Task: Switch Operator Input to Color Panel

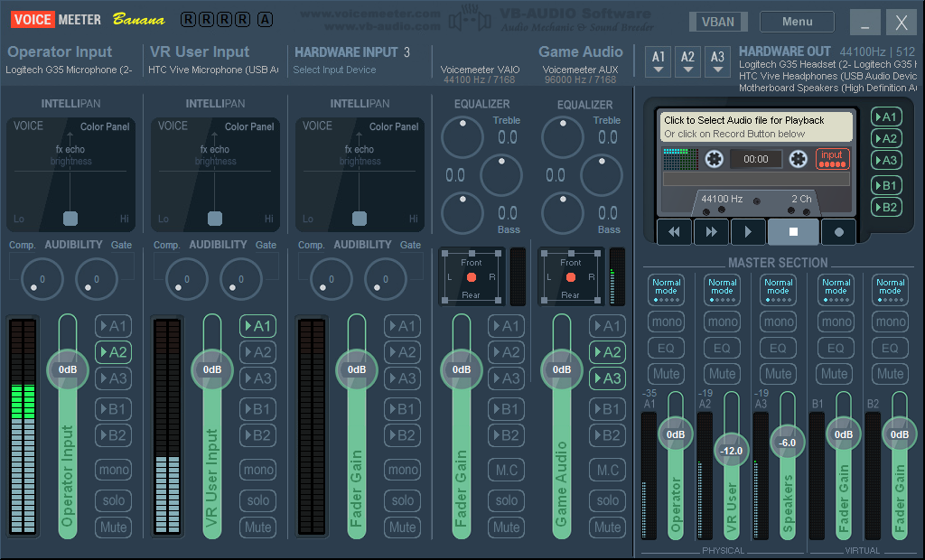Action: point(105,126)
